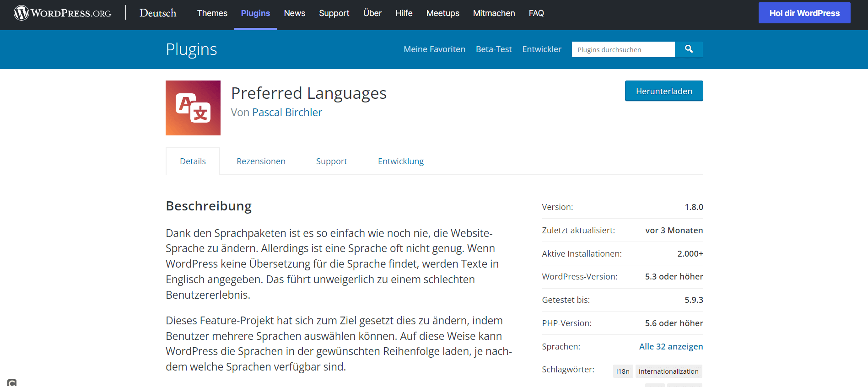Focus the Plugins durchsuchen search field
Screen dimensions: 868x387
click(x=623, y=49)
